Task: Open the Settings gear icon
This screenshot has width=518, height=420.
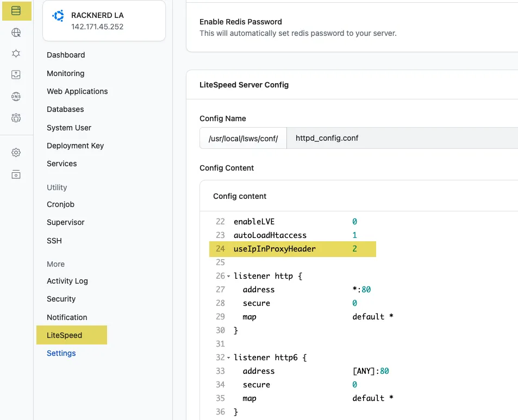Action: (16, 152)
